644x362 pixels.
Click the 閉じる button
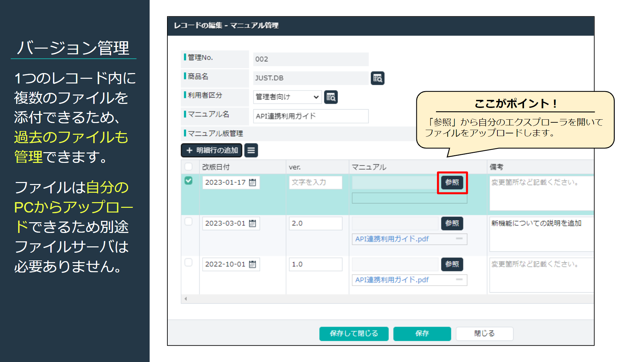pyautogui.click(x=484, y=334)
